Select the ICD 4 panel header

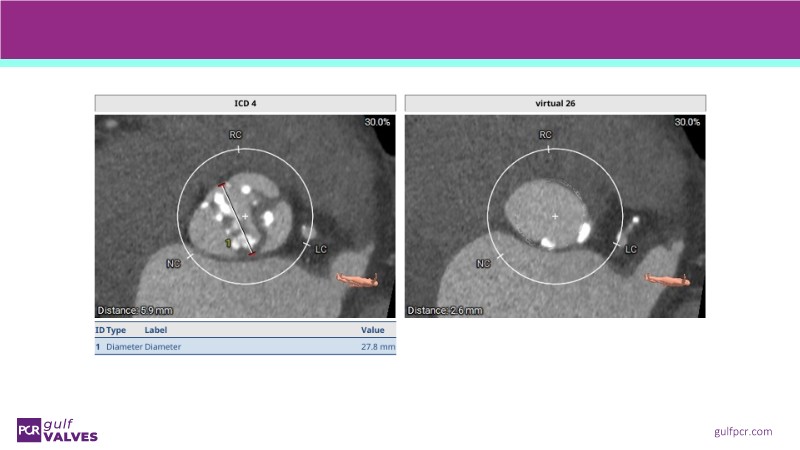tap(245, 104)
